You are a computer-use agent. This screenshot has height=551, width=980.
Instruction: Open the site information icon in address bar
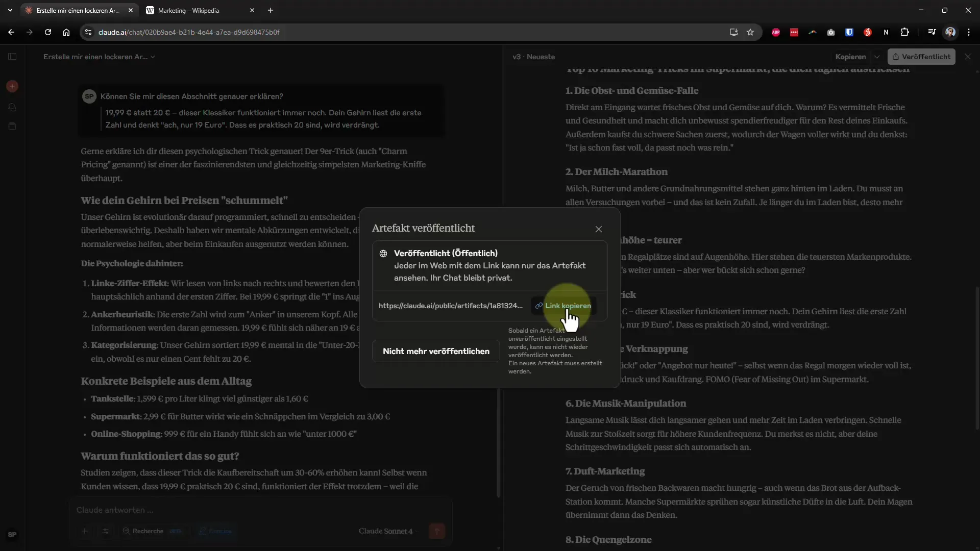(x=88, y=32)
